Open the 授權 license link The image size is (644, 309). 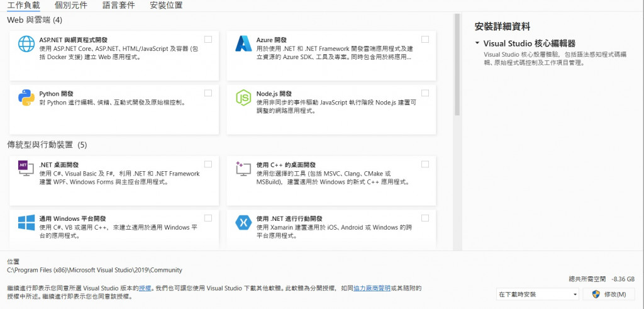click(145, 288)
